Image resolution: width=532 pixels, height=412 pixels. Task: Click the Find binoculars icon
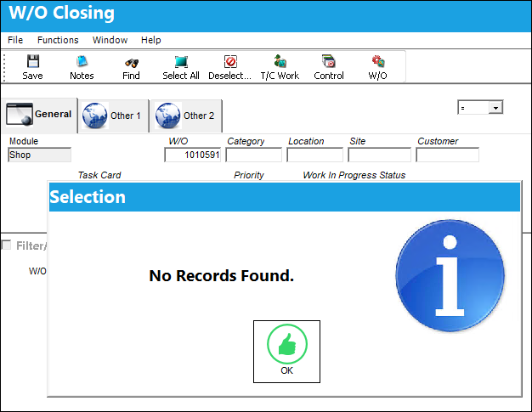(x=132, y=62)
